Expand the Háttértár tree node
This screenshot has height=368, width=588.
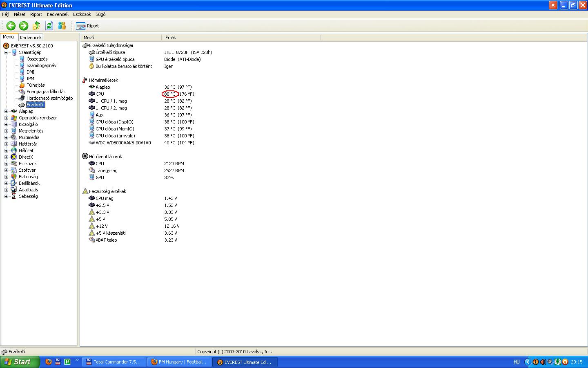[6, 144]
